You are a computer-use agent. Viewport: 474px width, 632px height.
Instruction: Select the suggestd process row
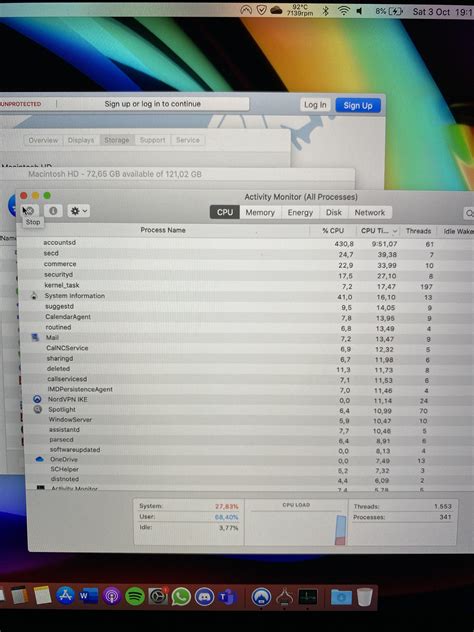tap(246, 307)
